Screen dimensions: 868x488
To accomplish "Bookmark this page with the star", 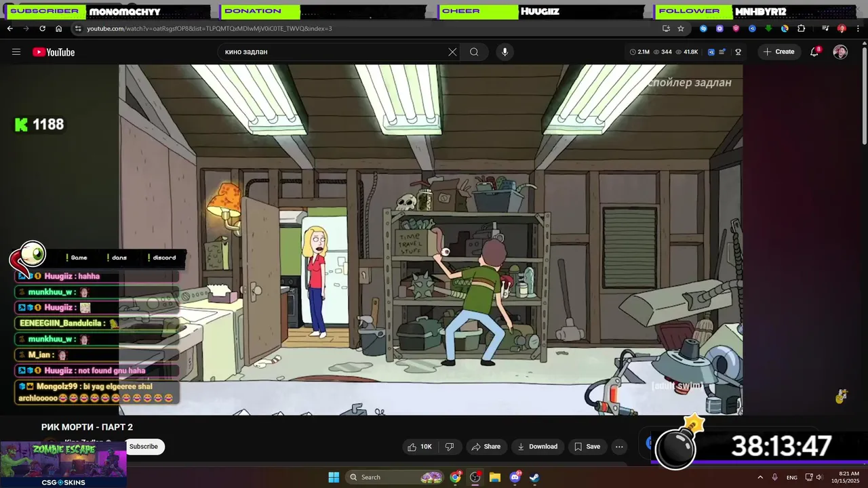I will [x=681, y=28].
